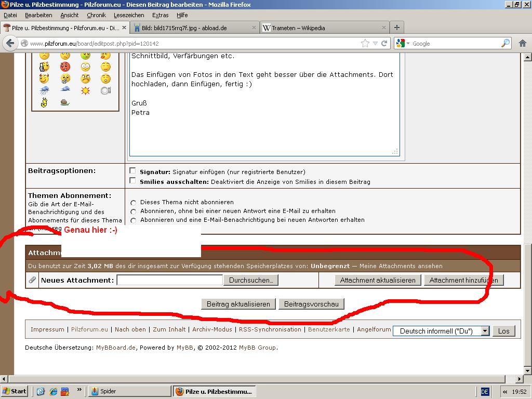Go to the Firefox home page icon
The image size is (532, 399).
523,44
